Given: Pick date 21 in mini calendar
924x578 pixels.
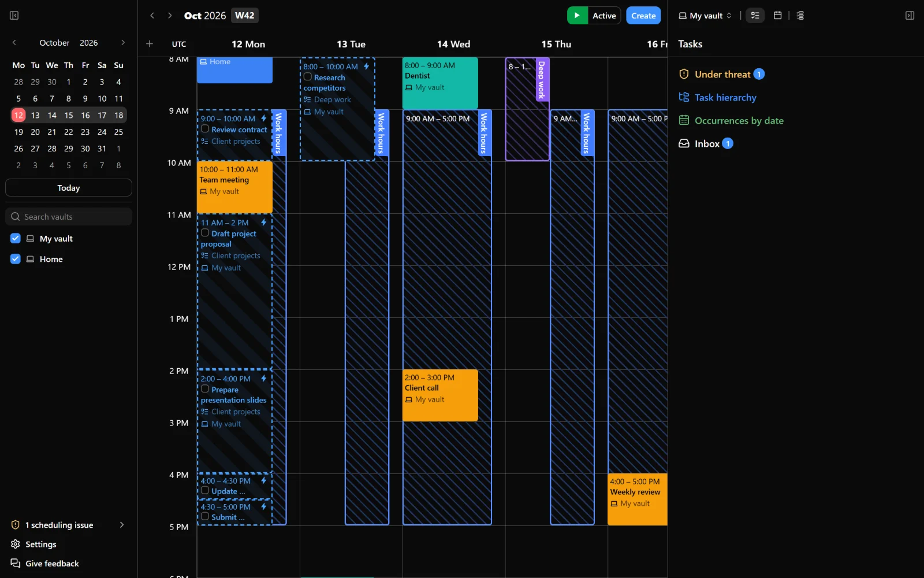Looking at the screenshot, I should (x=52, y=132).
